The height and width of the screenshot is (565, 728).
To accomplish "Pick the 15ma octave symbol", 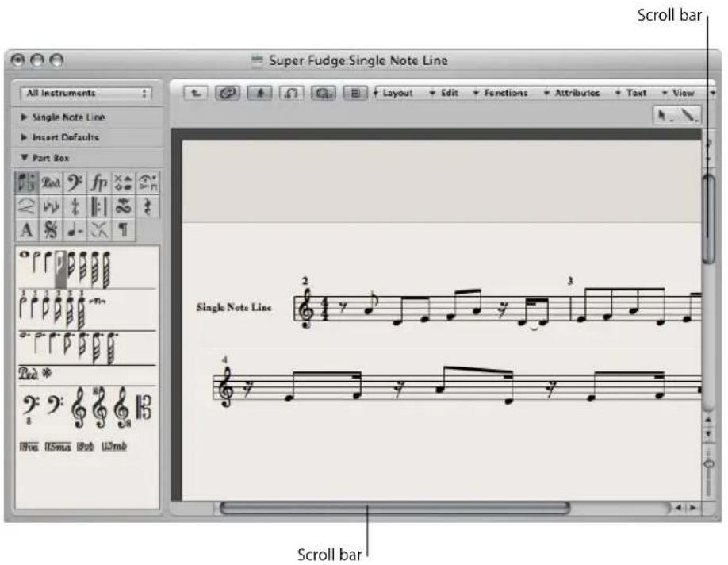I will click(58, 447).
